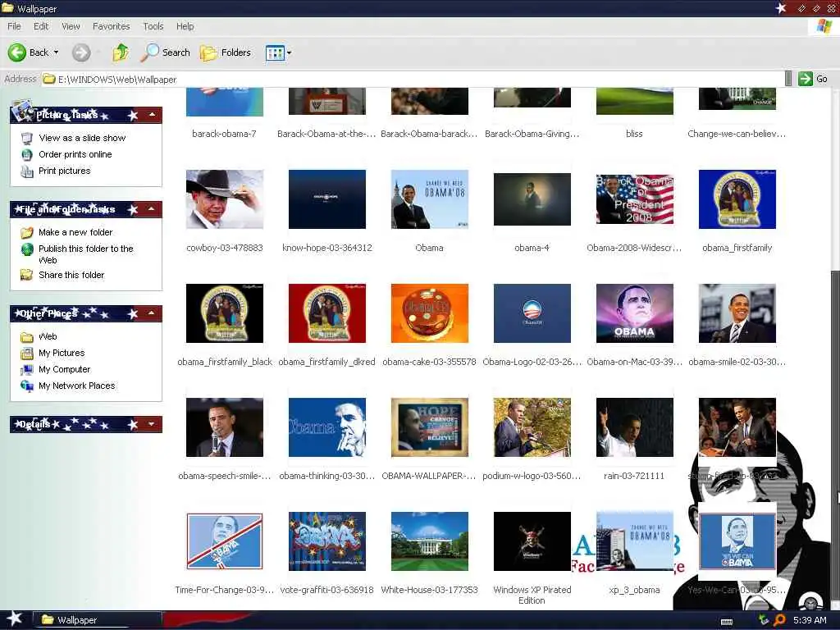This screenshot has width=840, height=630.
Task: Select the Obama-2008-Widescr... flag thumbnail
Action: (x=635, y=199)
